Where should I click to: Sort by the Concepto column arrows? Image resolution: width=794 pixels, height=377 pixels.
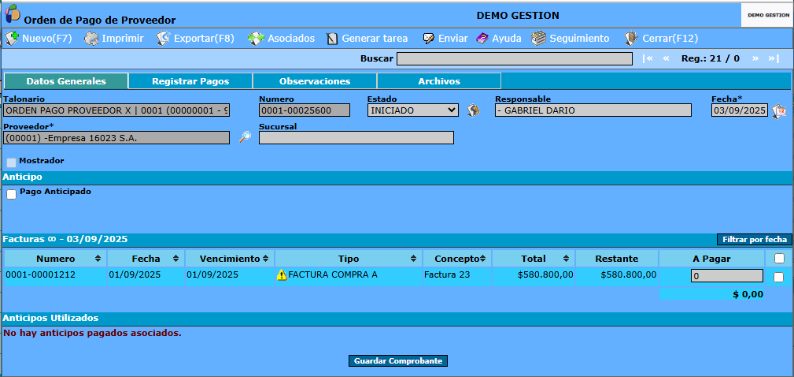click(483, 259)
